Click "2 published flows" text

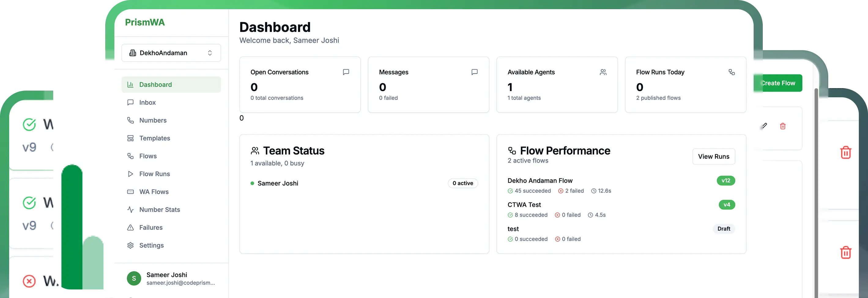pyautogui.click(x=658, y=98)
